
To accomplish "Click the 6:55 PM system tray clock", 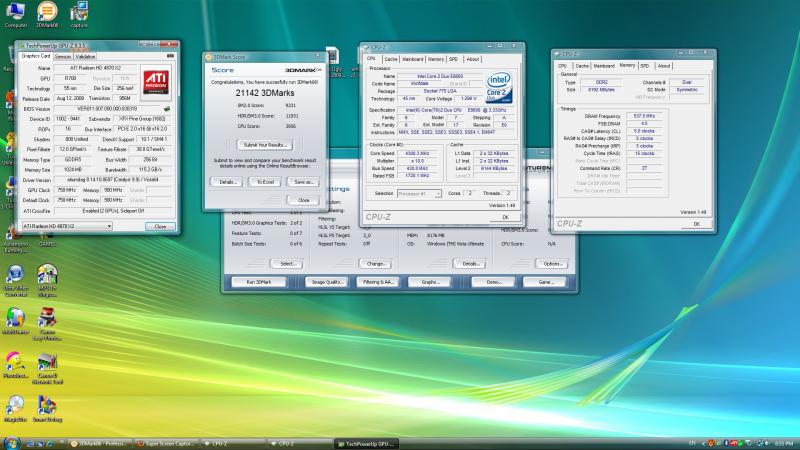I will click(783, 444).
